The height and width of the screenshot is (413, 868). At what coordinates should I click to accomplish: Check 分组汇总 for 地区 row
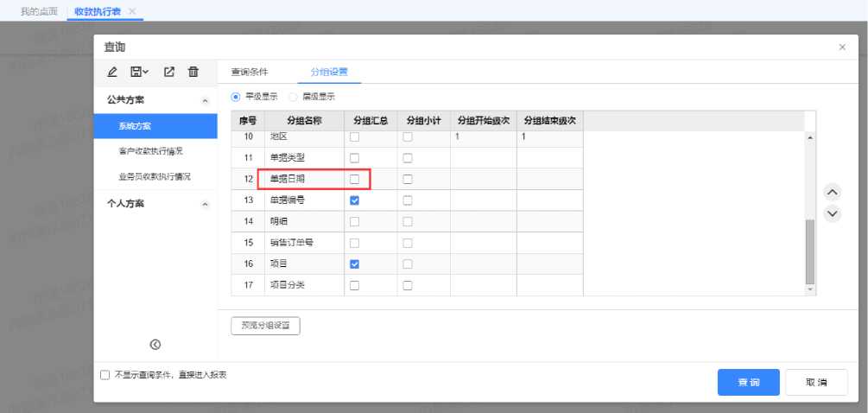coord(355,137)
